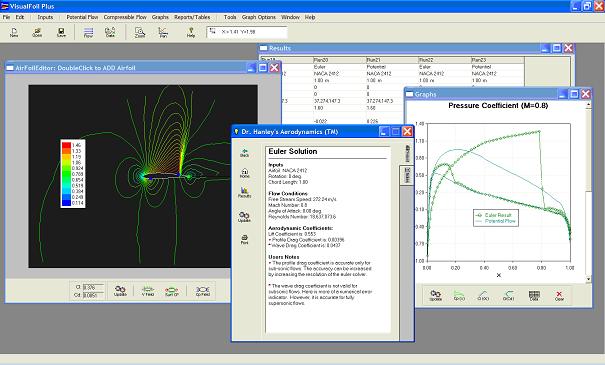Open the Tools menu
605x365 pixels.
click(x=230, y=17)
